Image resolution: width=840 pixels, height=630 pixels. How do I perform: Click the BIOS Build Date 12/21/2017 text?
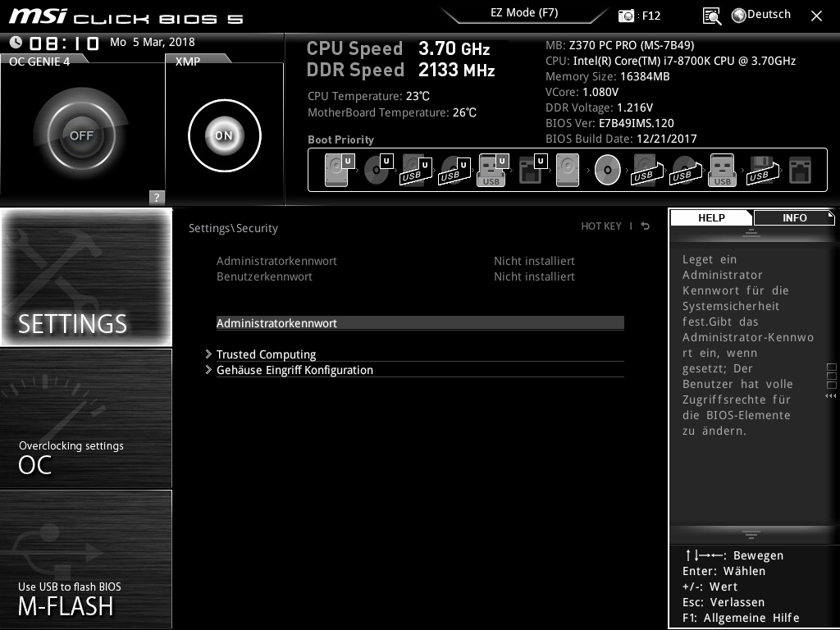pos(621,139)
